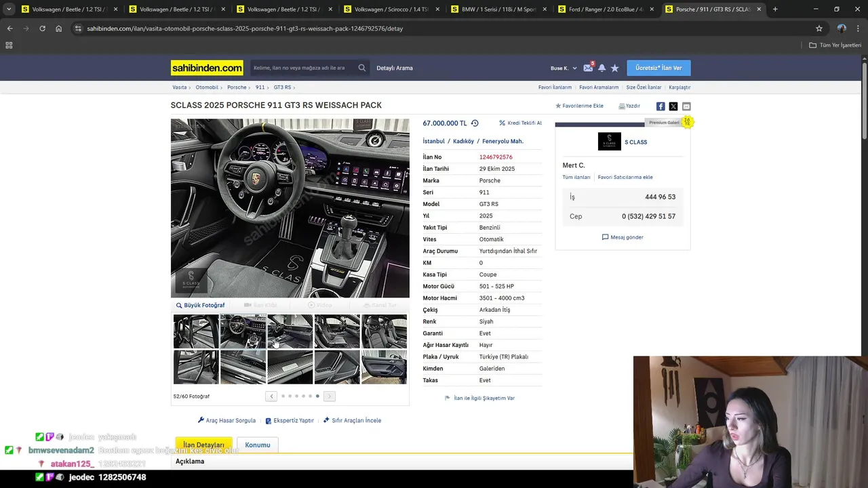Open the messages envelope icon
Viewport: 868px width, 488px height.
point(588,68)
